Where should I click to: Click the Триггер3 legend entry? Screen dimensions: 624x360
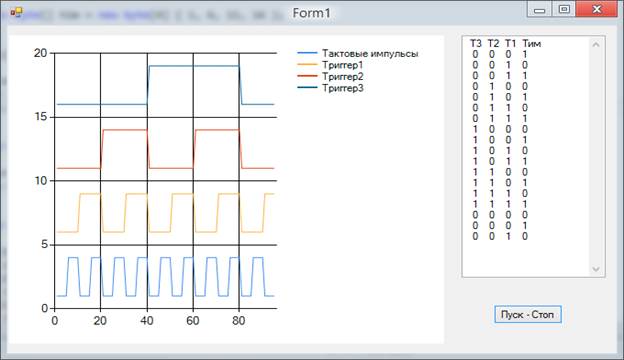tap(330, 88)
